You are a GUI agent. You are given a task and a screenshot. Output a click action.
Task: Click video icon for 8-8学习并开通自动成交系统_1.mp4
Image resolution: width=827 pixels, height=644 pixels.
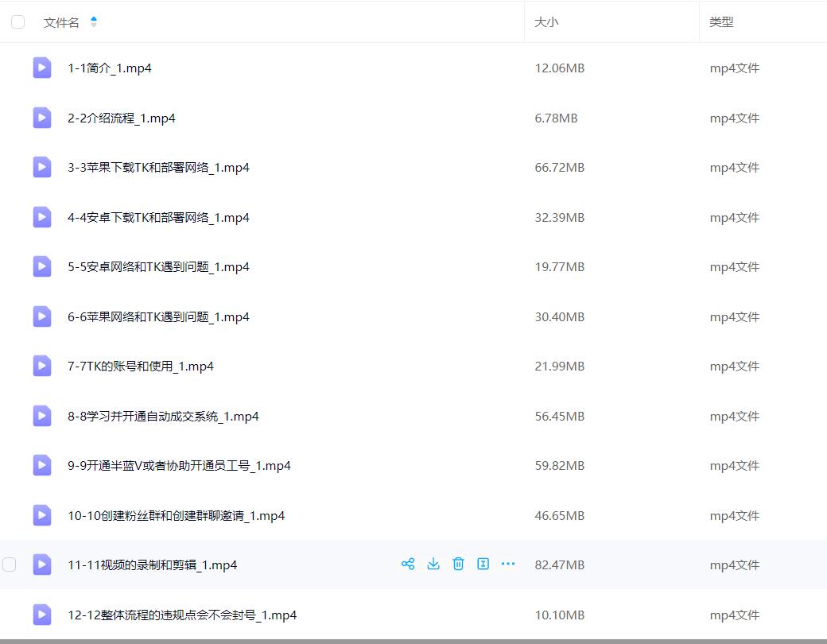point(42,416)
